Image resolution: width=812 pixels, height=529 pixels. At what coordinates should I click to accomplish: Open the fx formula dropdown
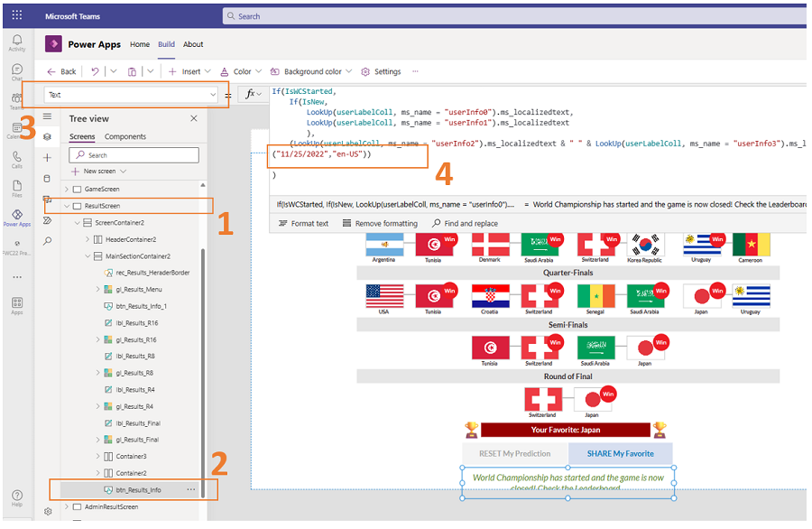(254, 94)
